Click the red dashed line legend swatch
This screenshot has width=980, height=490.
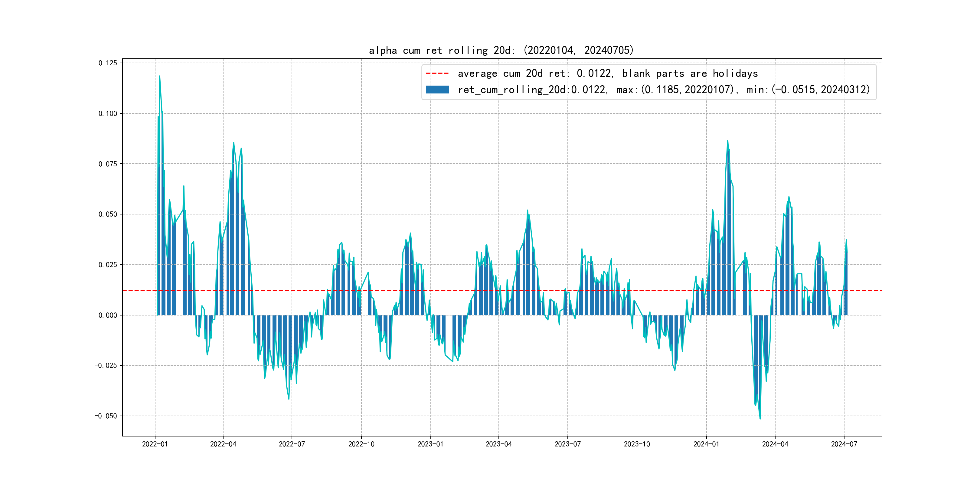tap(437, 73)
